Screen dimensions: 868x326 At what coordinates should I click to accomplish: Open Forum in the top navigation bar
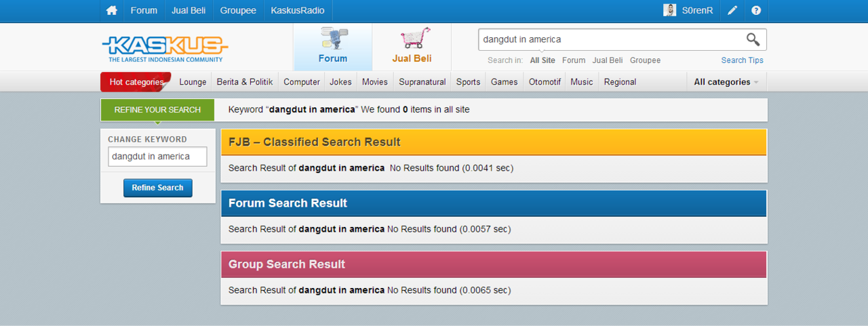(x=144, y=11)
